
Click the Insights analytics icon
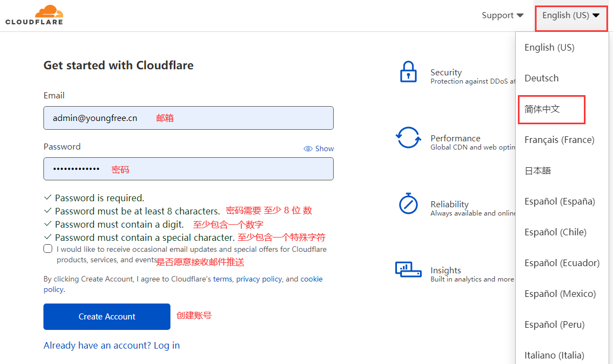(408, 269)
